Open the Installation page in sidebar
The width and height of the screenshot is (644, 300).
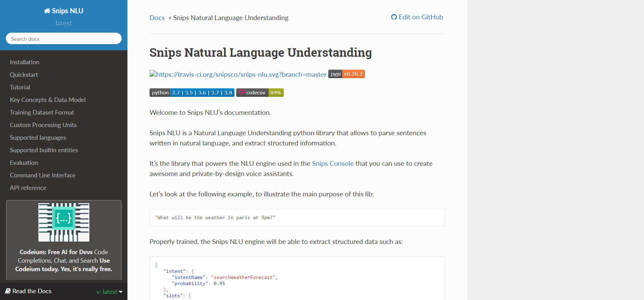tap(24, 62)
